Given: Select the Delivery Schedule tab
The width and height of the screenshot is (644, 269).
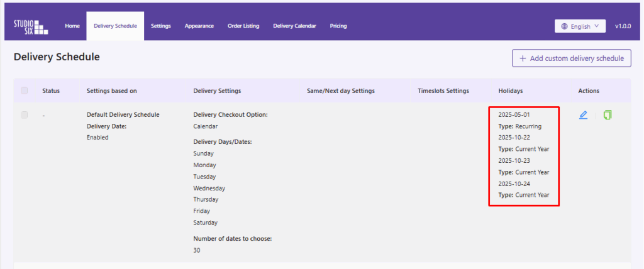Looking at the screenshot, I should pyautogui.click(x=115, y=26).
